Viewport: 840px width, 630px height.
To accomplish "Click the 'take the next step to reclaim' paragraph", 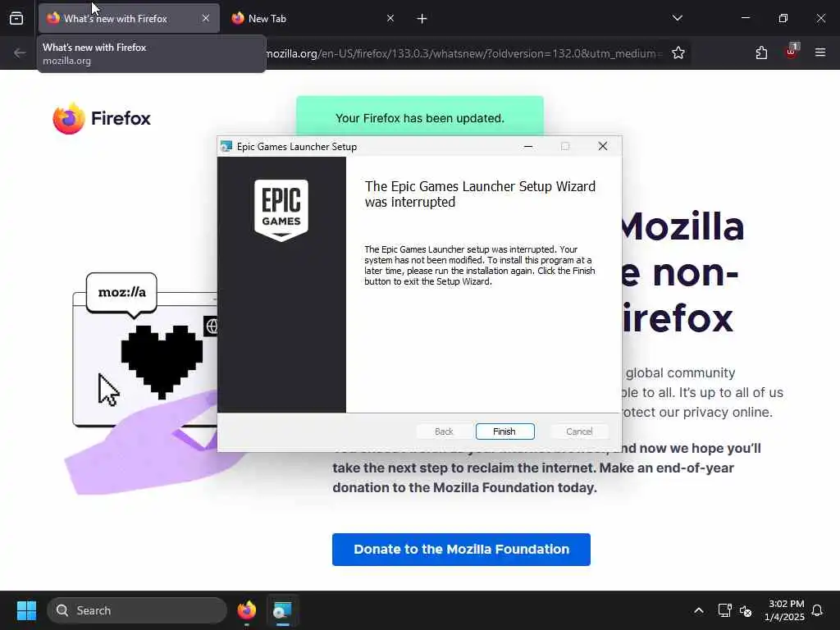I will coord(546,468).
